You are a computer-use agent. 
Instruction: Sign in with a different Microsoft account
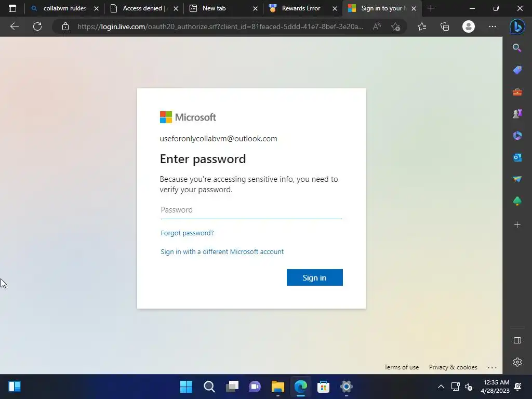(222, 252)
